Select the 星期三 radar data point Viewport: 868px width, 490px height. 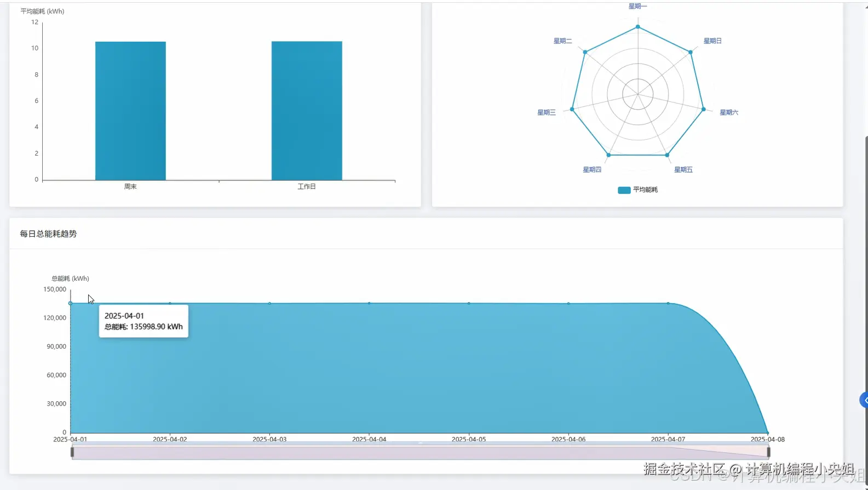point(572,109)
